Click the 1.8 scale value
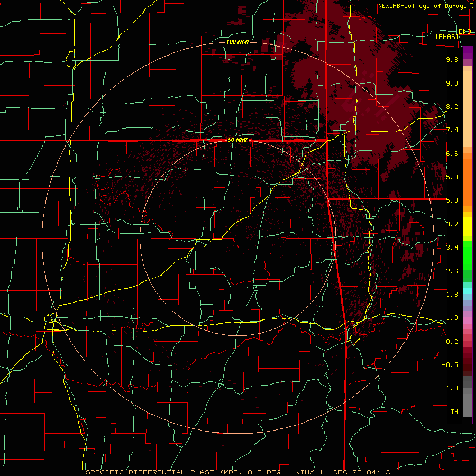The height and width of the screenshot is (476, 476). click(452, 295)
